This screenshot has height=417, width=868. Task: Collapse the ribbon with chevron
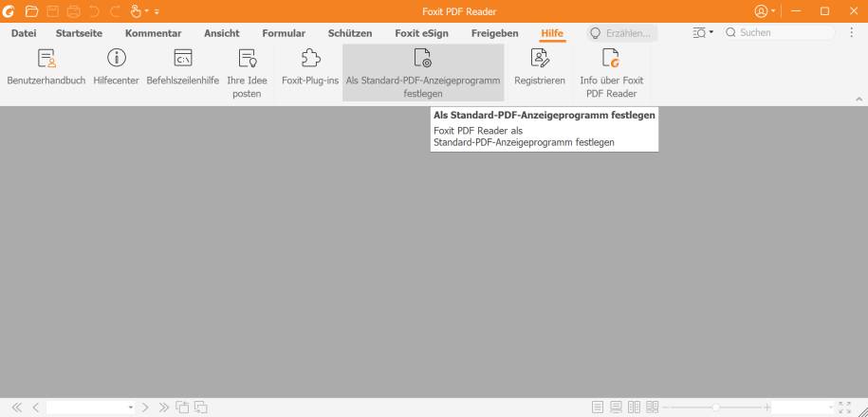pos(859,99)
